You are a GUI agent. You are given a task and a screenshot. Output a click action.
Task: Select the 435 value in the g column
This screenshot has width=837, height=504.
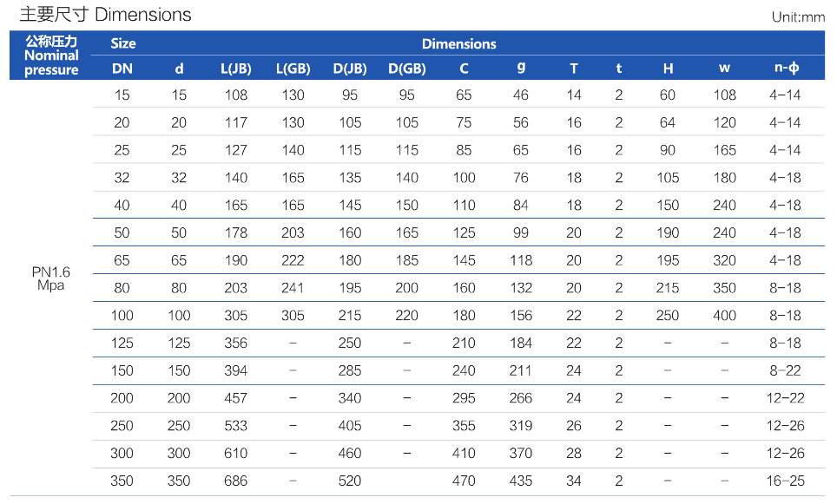tap(521, 481)
